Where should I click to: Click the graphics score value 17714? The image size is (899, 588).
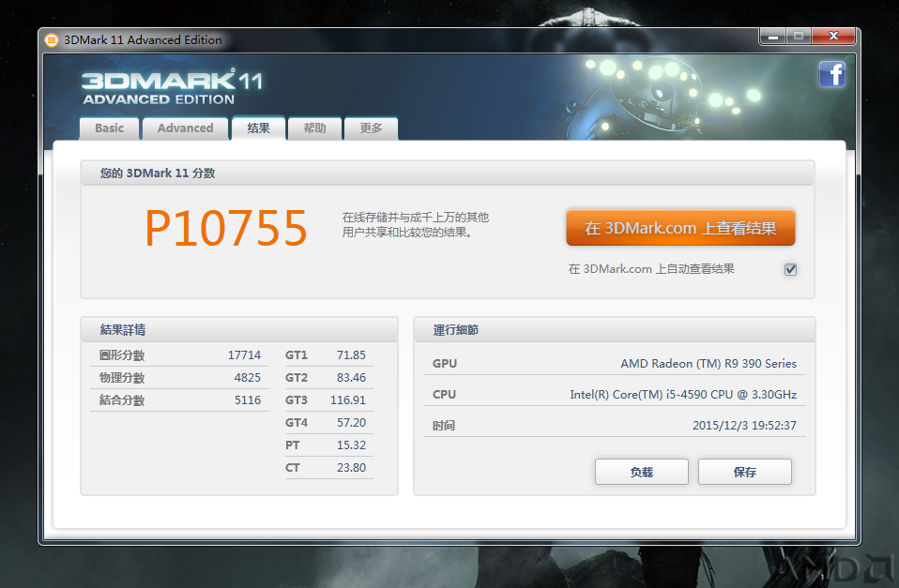(x=244, y=355)
